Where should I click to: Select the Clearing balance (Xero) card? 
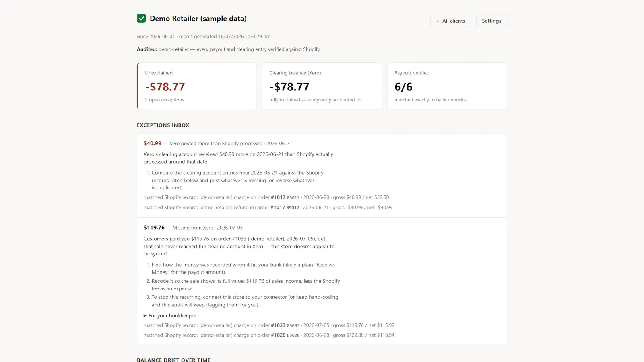322,86
